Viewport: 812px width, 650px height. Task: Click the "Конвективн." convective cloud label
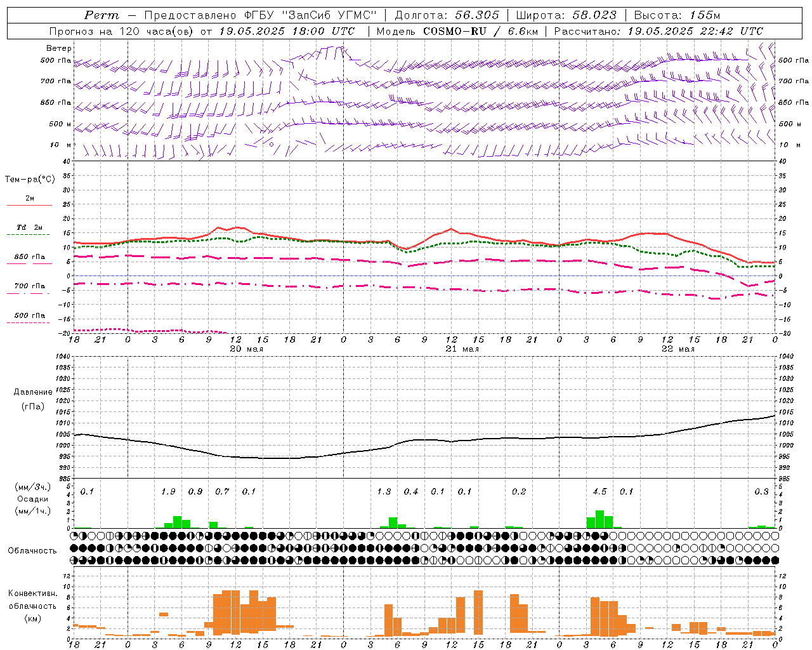pos(32,594)
